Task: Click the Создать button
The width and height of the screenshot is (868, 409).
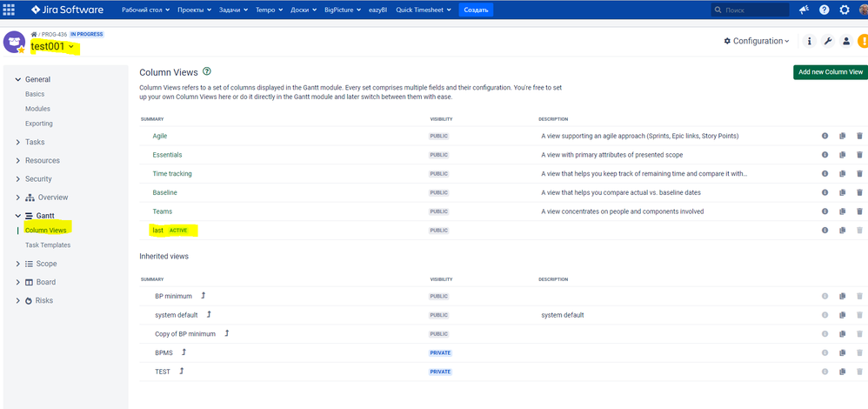Action: 476,10
